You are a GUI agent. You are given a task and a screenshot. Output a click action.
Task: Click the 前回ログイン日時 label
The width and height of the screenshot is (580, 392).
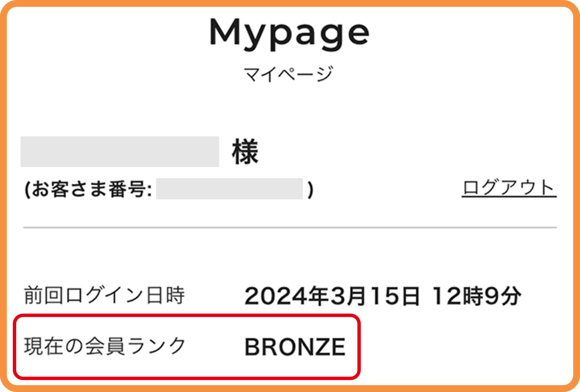(104, 295)
